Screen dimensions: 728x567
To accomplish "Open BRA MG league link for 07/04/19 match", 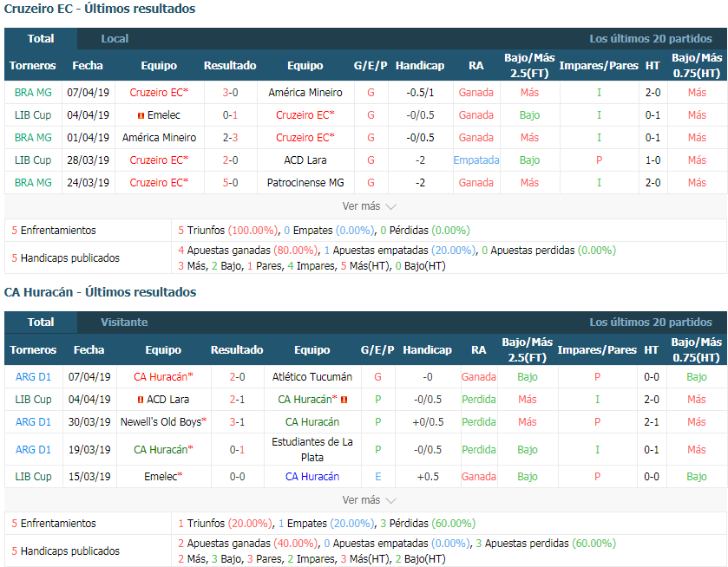I will tap(33, 93).
